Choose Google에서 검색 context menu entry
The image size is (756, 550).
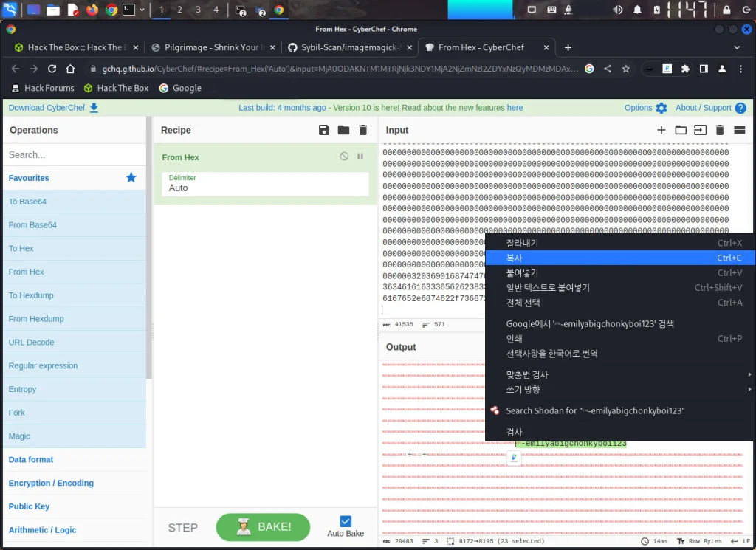pos(620,324)
